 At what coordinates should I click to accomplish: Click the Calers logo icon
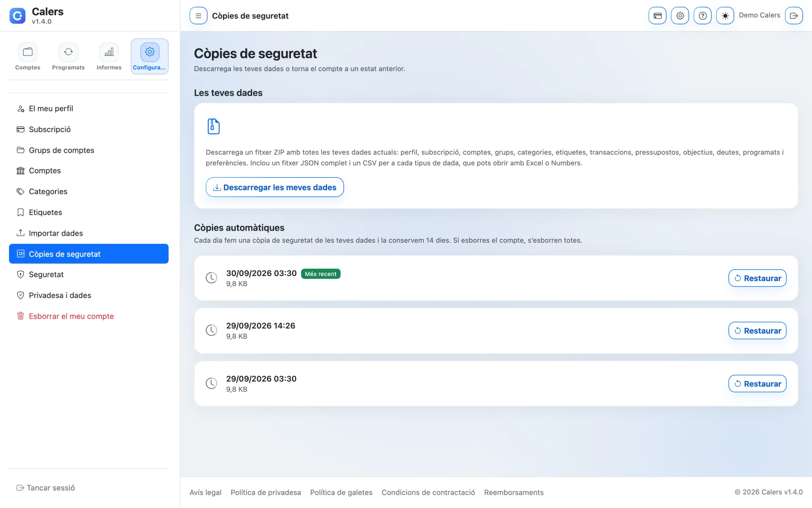click(x=17, y=16)
